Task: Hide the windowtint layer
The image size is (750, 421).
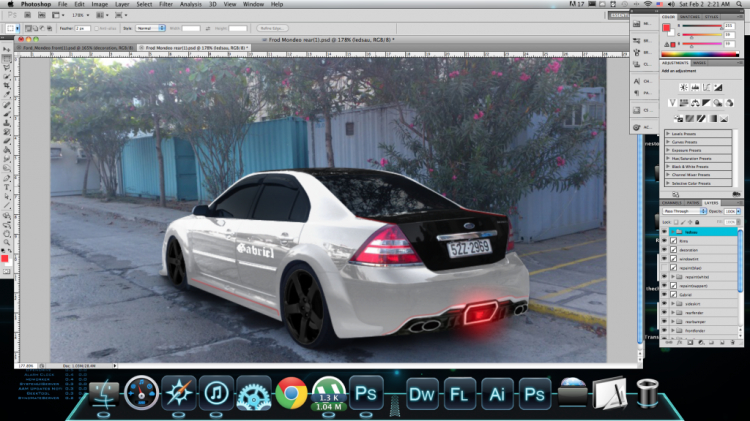Action: click(x=664, y=259)
